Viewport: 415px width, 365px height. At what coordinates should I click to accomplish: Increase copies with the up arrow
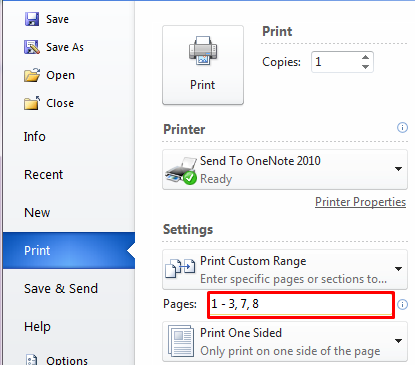[x=365, y=57]
